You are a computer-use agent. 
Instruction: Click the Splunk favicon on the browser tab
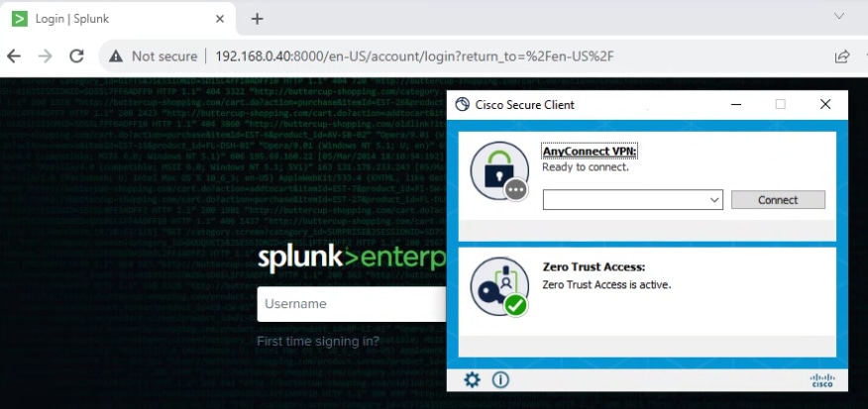[x=20, y=19]
